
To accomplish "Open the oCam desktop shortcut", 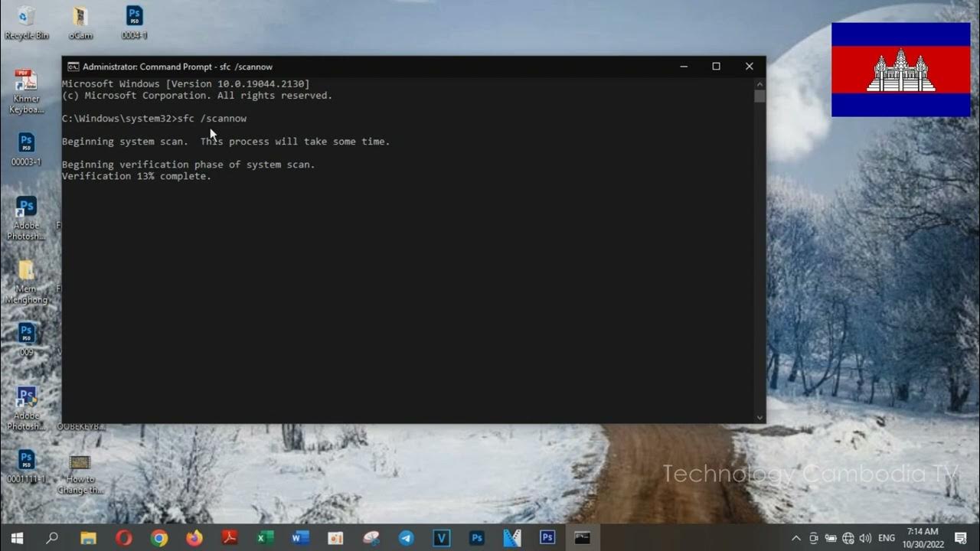I will click(x=80, y=22).
